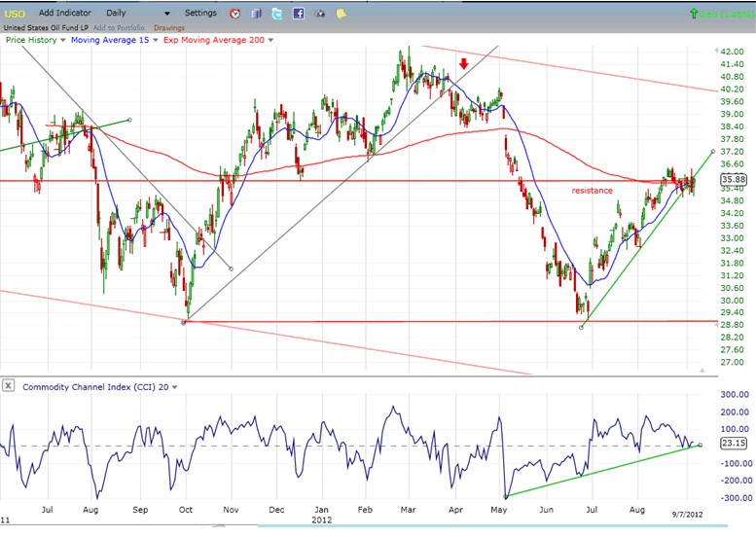Click the USO ticker symbol
The width and height of the screenshot is (756, 537).
pyautogui.click(x=15, y=14)
